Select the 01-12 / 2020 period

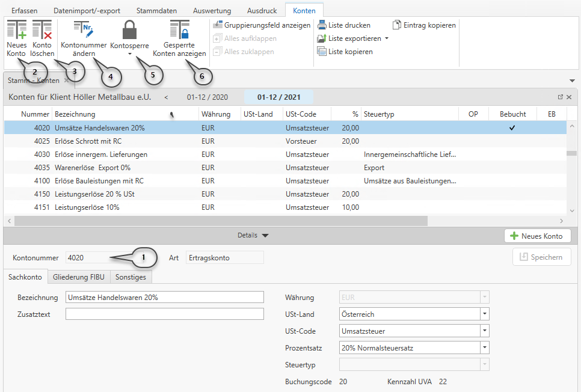207,97
